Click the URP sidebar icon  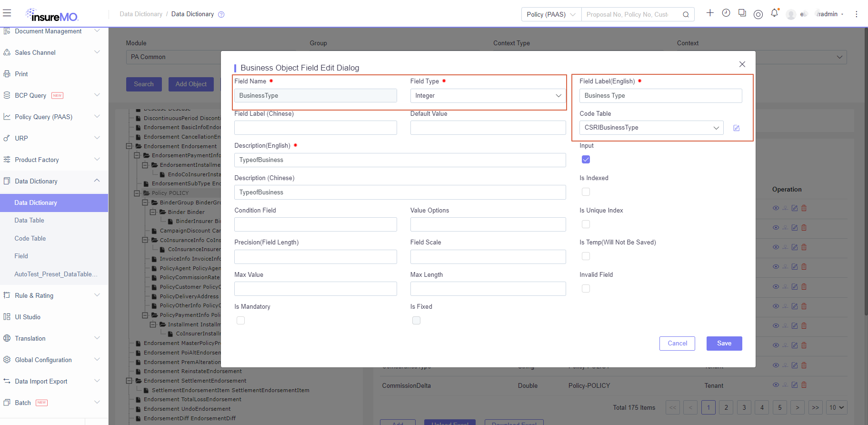7,138
